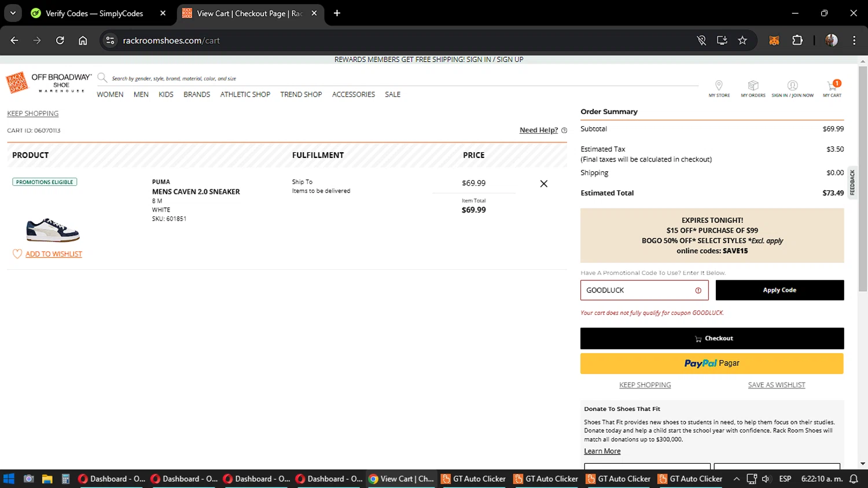Viewport: 868px width, 488px height.
Task: Remove the Puma sneaker with the X icon
Action: coord(543,184)
